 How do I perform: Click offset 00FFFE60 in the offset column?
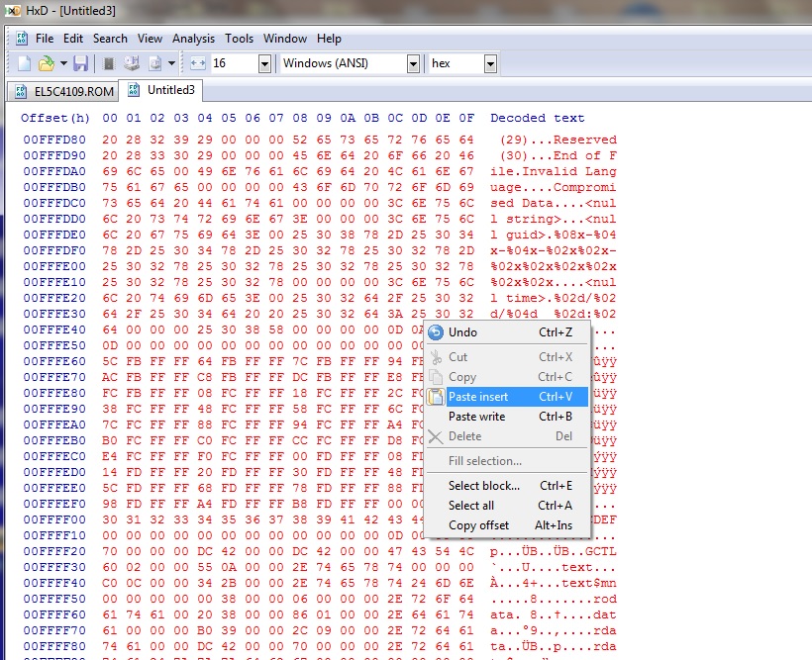click(54, 361)
